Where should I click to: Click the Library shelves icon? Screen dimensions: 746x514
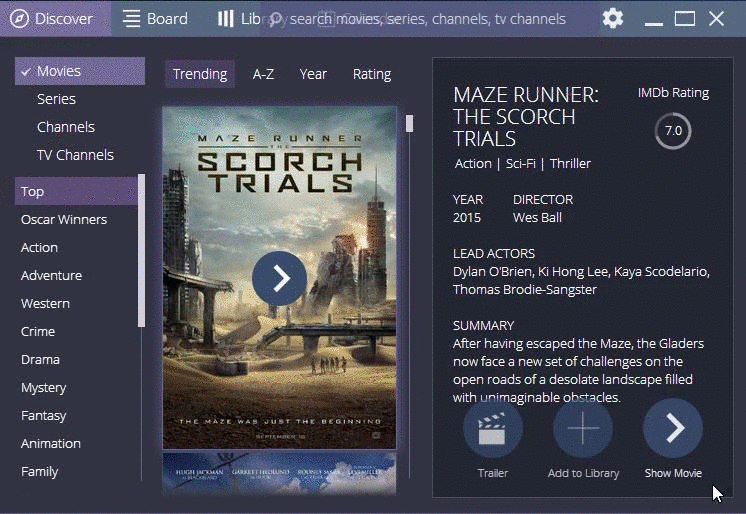[226, 19]
